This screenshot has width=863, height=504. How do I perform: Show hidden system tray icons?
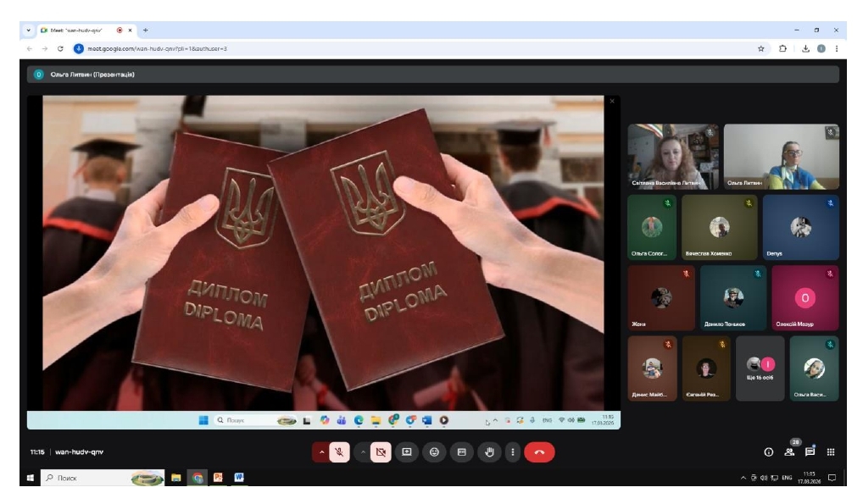[x=743, y=478]
